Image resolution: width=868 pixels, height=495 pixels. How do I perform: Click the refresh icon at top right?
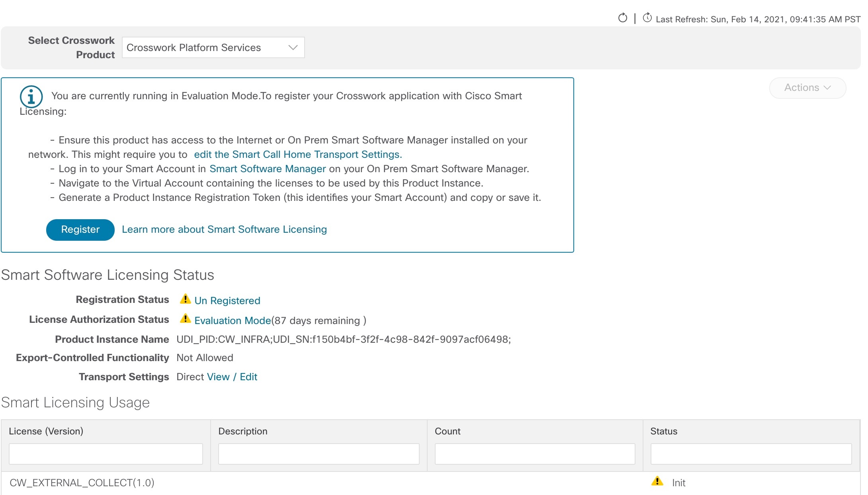622,18
